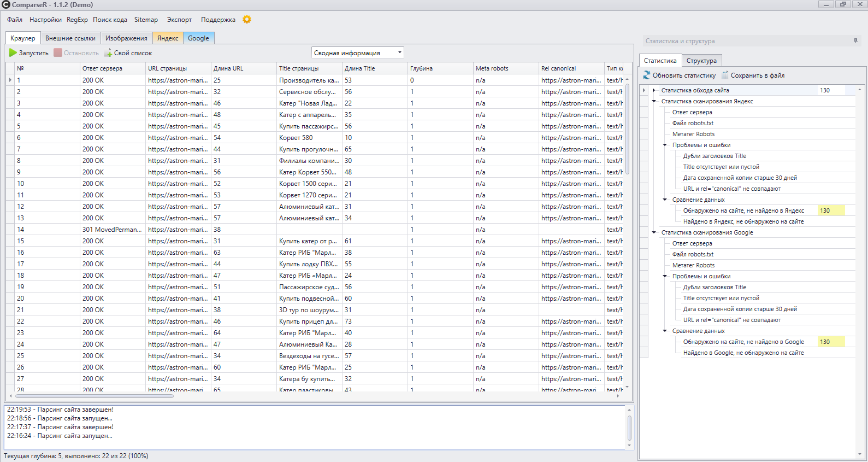Image resolution: width=868 pixels, height=462 pixels.
Task: Switch to the Внешние ссылки tab
Action: [x=70, y=38]
